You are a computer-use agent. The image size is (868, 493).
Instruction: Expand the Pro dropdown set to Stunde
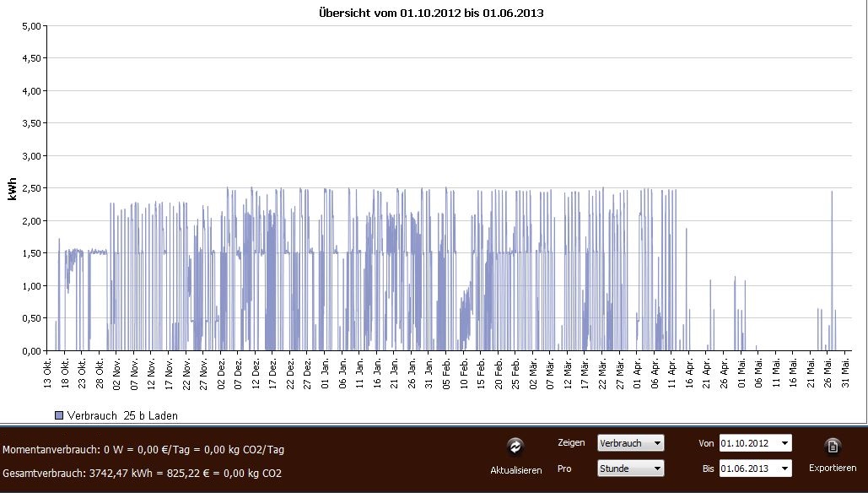[x=629, y=469]
